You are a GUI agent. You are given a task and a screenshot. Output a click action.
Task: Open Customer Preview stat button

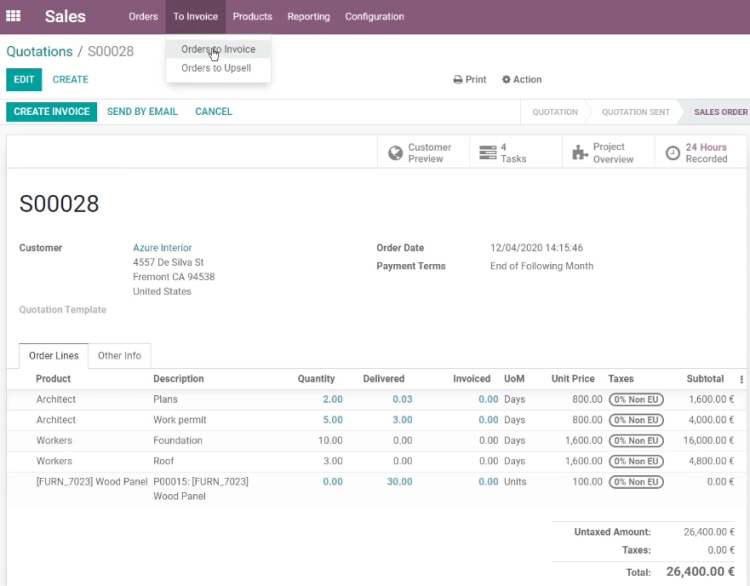click(423, 153)
